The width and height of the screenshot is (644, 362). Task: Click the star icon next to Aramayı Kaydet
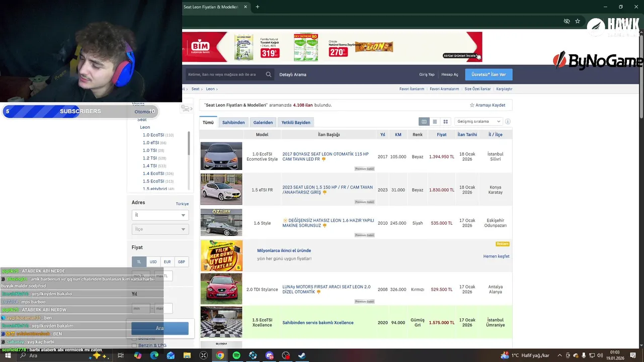(x=472, y=105)
